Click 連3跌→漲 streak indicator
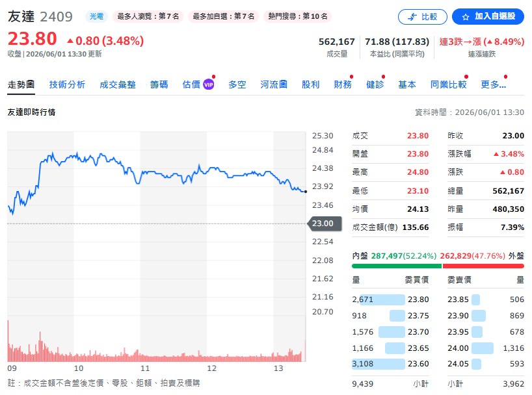 pyautogui.click(x=482, y=42)
